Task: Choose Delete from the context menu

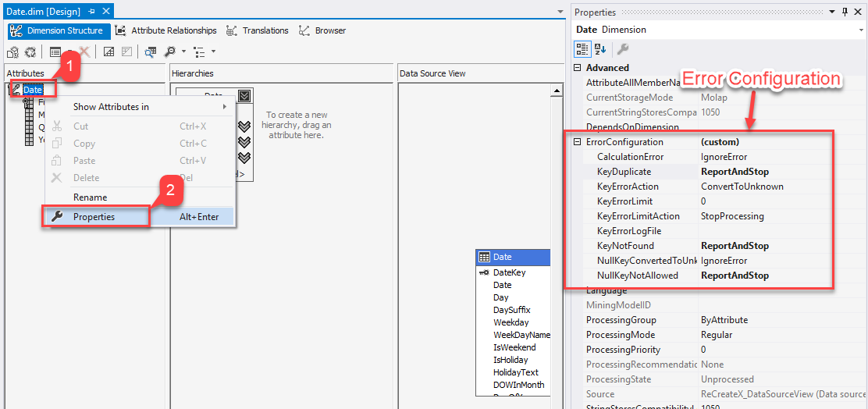Action: 141,178
